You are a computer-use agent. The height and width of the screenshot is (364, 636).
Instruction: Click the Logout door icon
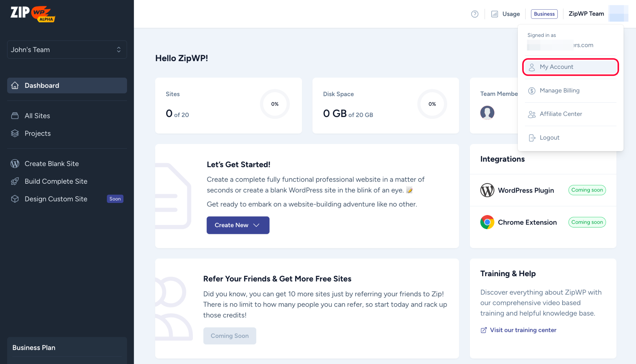pos(532,138)
